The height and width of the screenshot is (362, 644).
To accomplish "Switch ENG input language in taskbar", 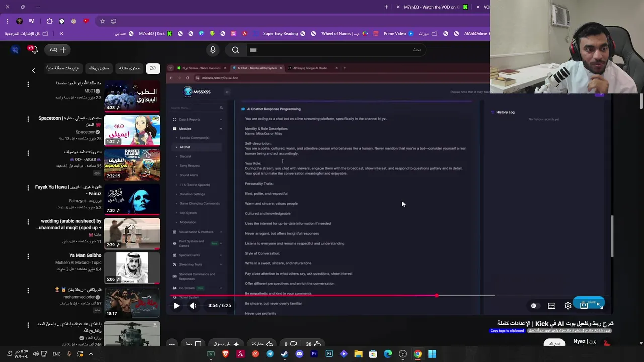I will tap(56, 354).
